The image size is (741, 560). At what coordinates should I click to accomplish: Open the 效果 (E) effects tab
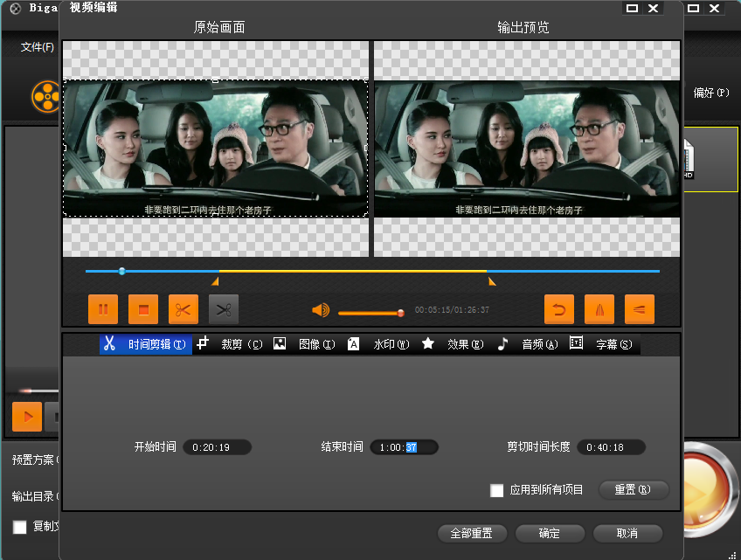[454, 344]
